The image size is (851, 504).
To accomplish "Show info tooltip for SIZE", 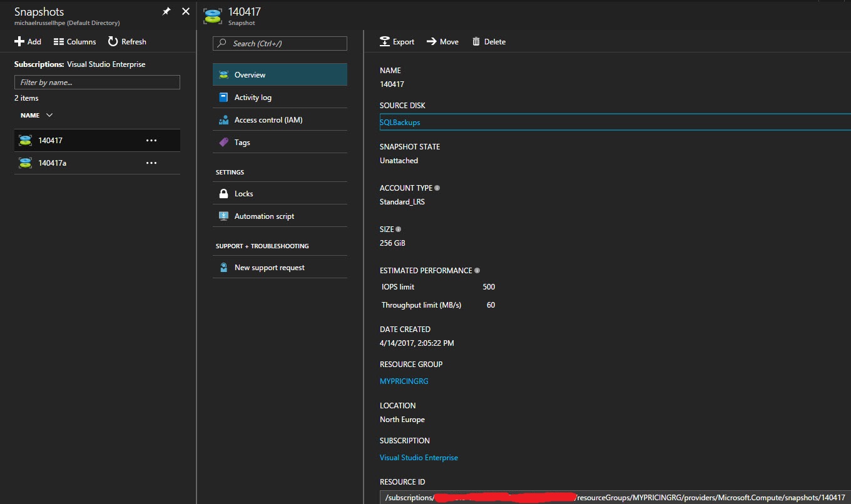I will click(x=398, y=229).
